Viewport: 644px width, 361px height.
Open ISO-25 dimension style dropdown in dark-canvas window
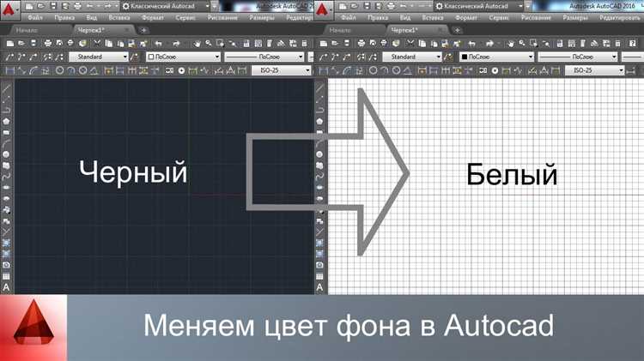tap(282, 70)
